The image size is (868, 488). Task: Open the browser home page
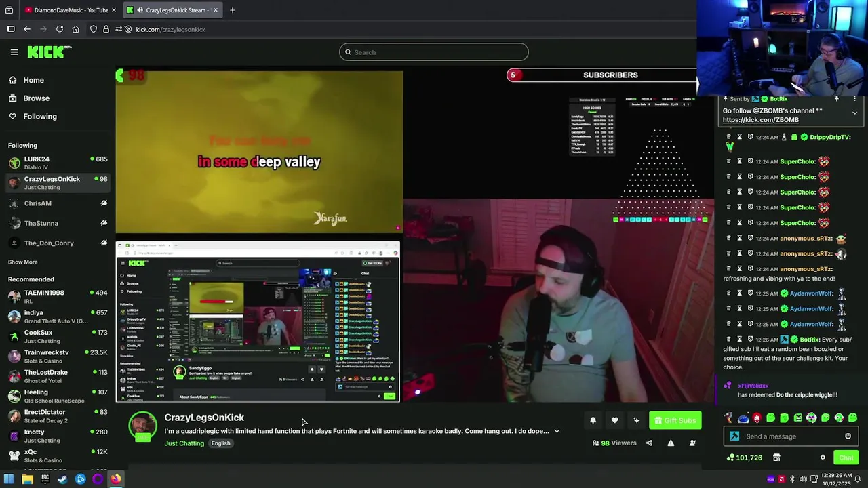pos(75,29)
